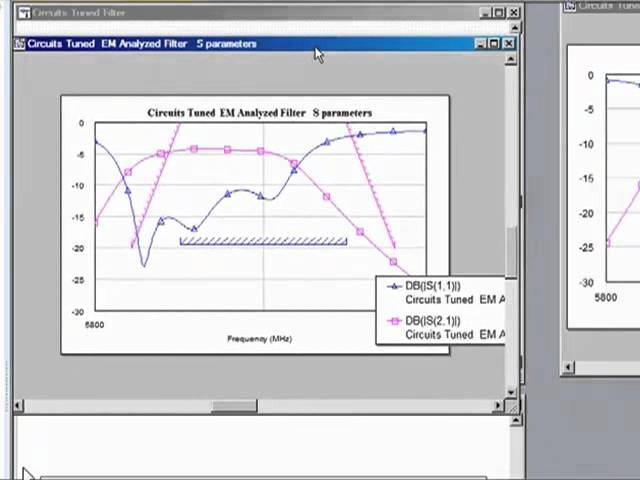
Task: Close the background Circuits Tuned Filter window
Action: [513, 13]
